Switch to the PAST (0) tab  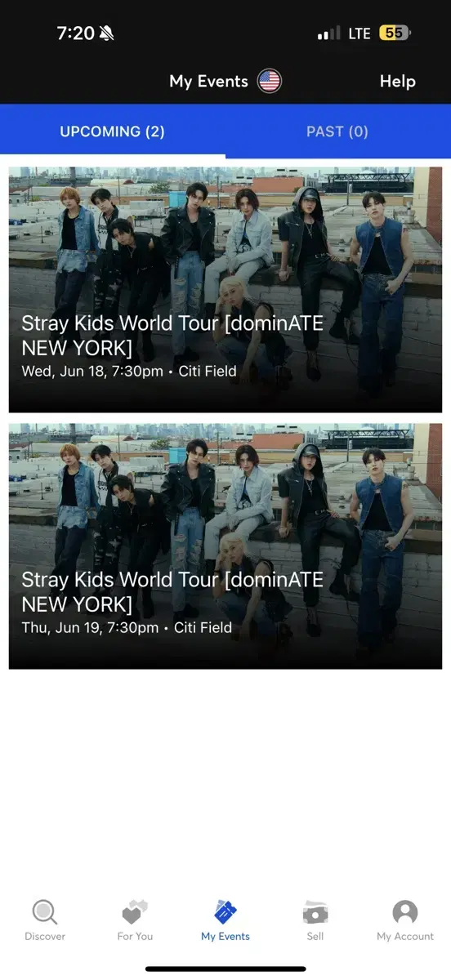tap(337, 131)
